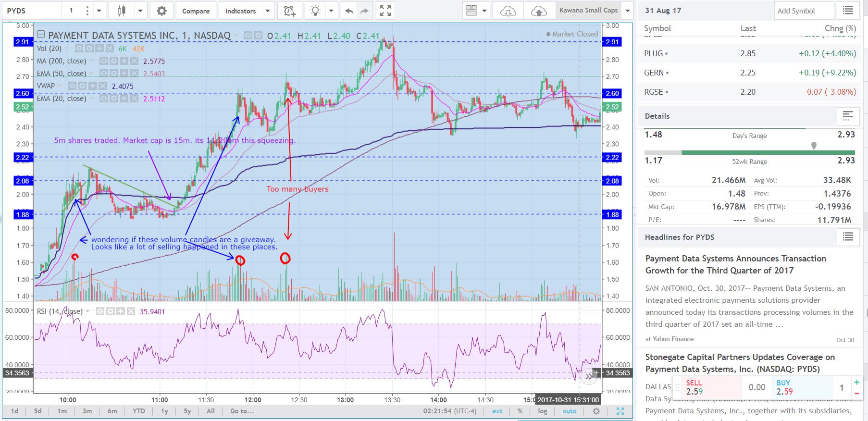Toggle main PYDS price series visibility
This screenshot has width=868, height=421.
tap(248, 35)
